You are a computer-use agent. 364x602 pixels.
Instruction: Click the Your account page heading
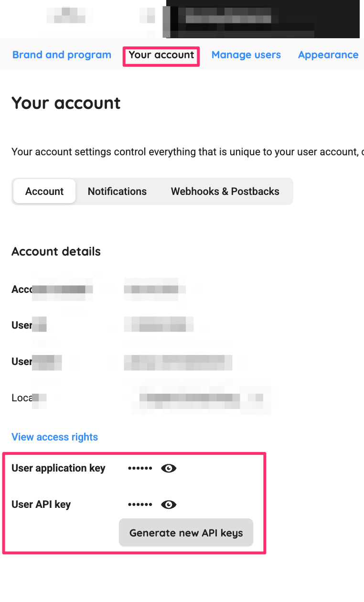(66, 103)
